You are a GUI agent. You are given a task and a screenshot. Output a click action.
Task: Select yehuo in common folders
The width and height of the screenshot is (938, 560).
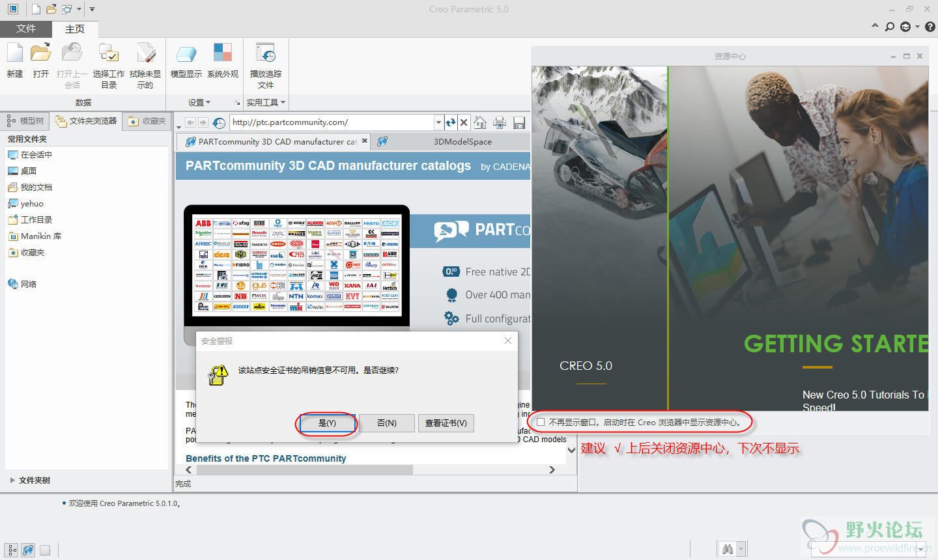[25, 203]
